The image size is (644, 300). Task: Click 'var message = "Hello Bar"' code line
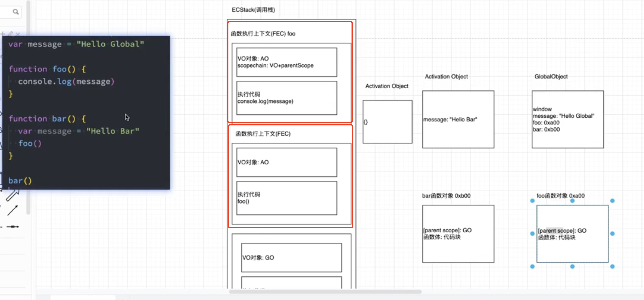coord(79,131)
